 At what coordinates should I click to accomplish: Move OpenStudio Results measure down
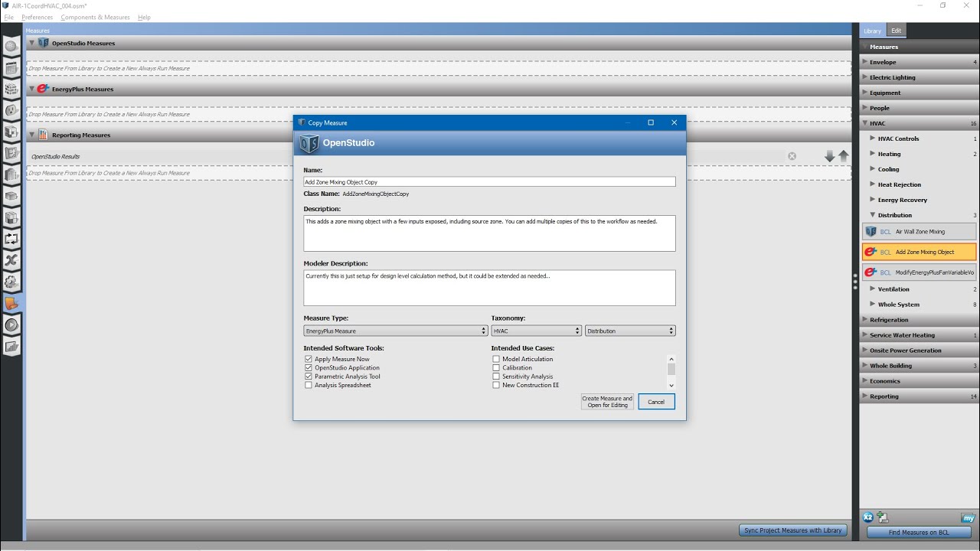point(829,156)
